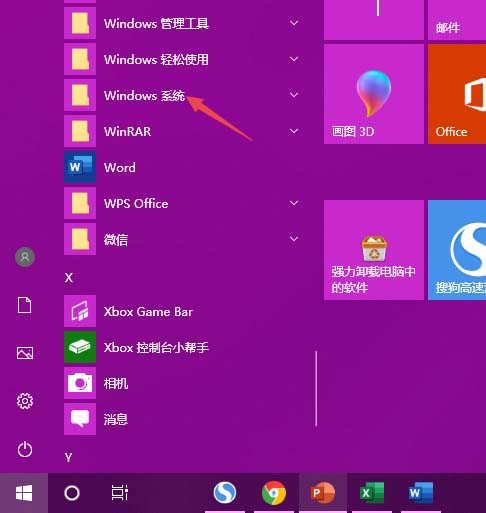Click the X letter group header

(69, 278)
